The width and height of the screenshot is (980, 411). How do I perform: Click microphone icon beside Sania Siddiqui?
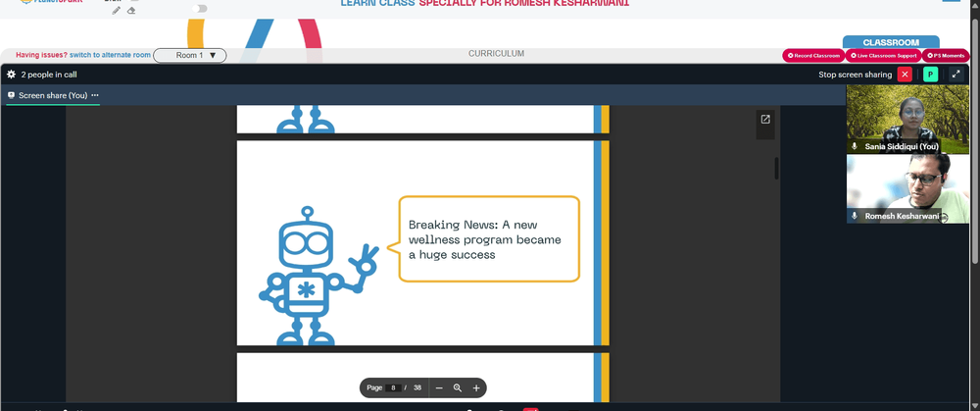(x=855, y=146)
